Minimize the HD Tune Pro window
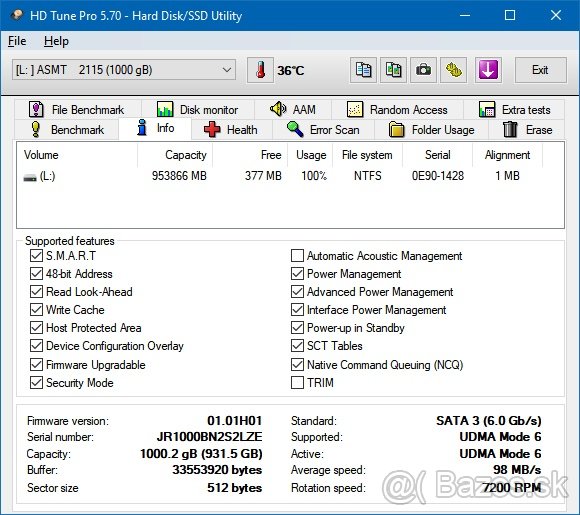The width and height of the screenshot is (580, 515). 465,15
